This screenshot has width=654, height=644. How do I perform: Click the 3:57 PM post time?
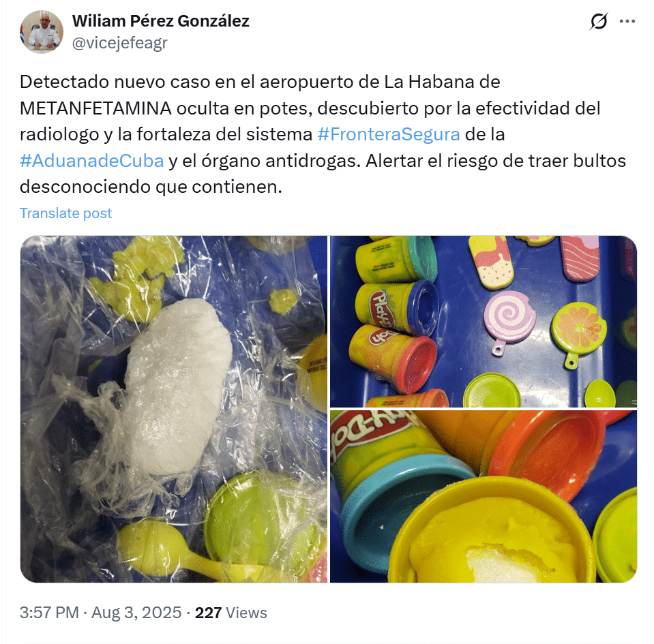click(x=49, y=613)
